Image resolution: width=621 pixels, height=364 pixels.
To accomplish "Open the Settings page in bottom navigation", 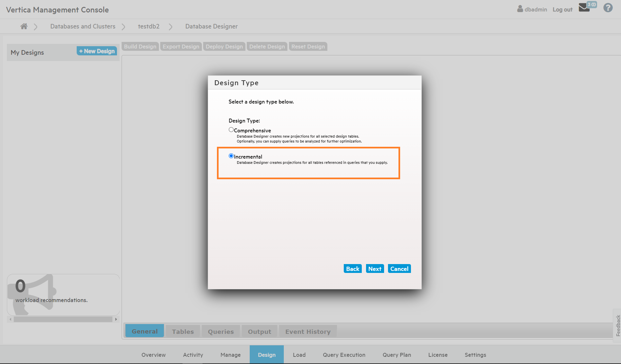I will pos(475,355).
